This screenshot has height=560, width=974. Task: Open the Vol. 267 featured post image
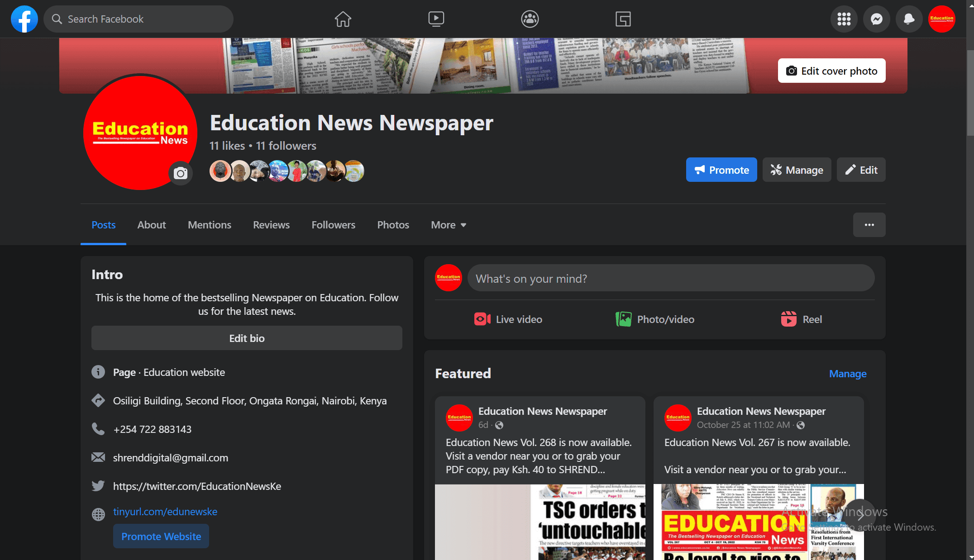(759, 522)
